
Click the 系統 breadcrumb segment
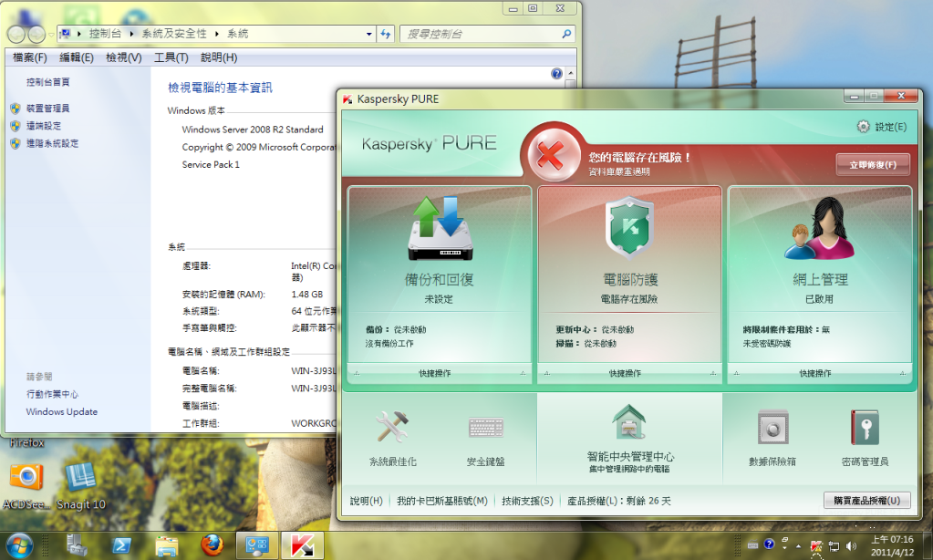(237, 34)
